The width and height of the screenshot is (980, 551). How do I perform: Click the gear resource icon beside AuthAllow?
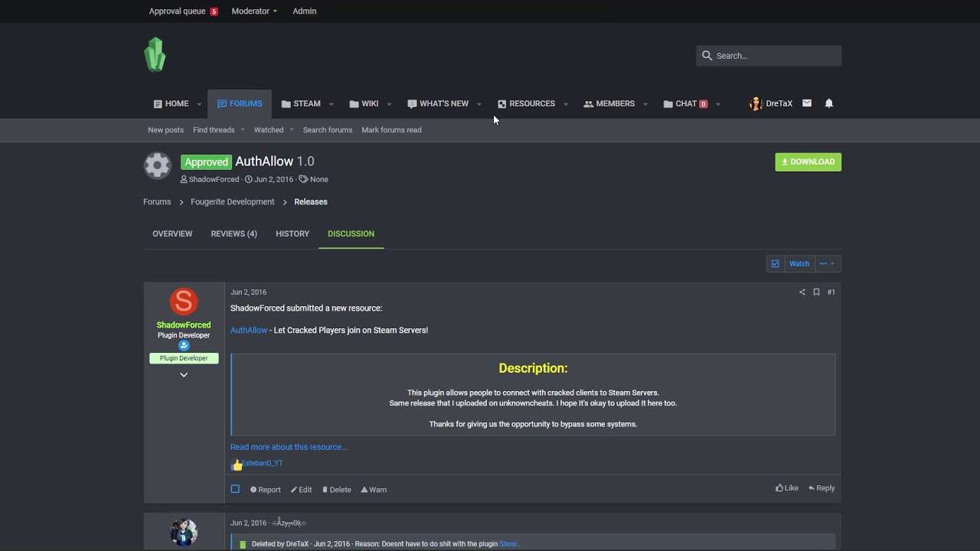[x=158, y=165]
